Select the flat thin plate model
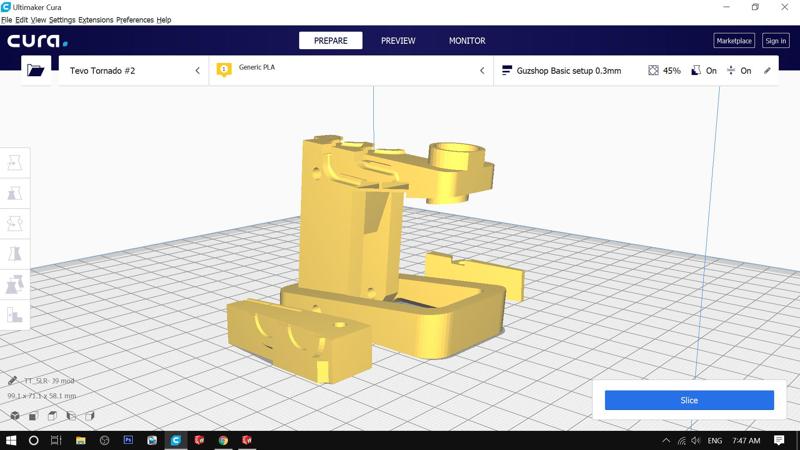The width and height of the screenshot is (800, 450). 474,276
